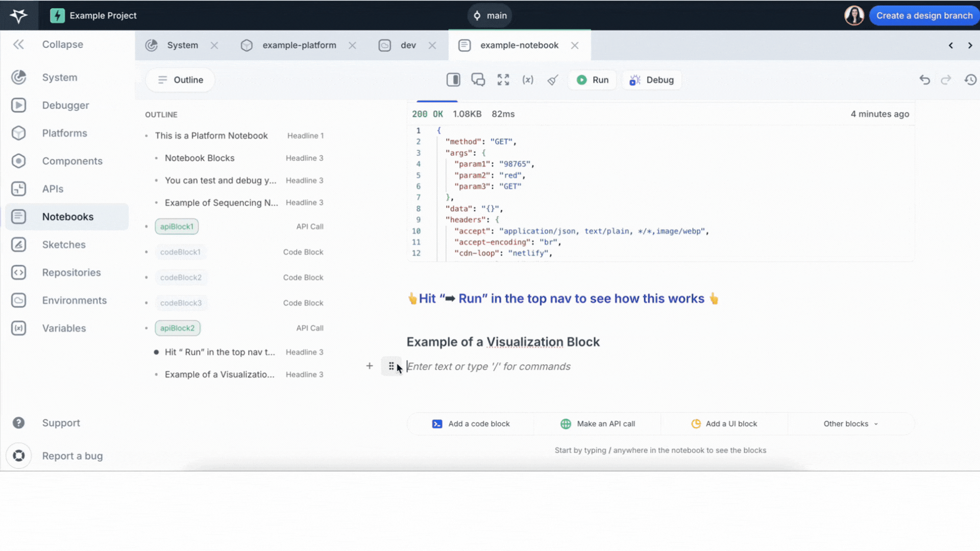Viewport: 980px width, 551px height.
Task: Close the System tab
Action: 214,45
